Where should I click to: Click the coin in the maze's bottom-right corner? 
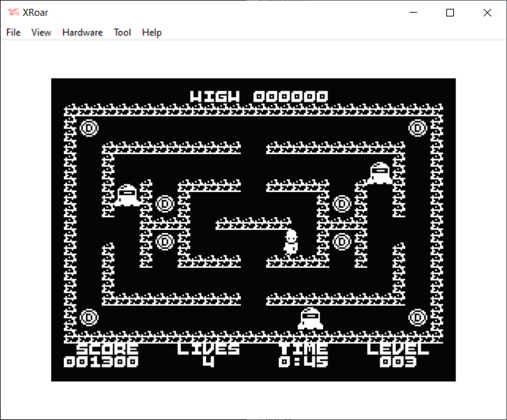tap(418, 317)
